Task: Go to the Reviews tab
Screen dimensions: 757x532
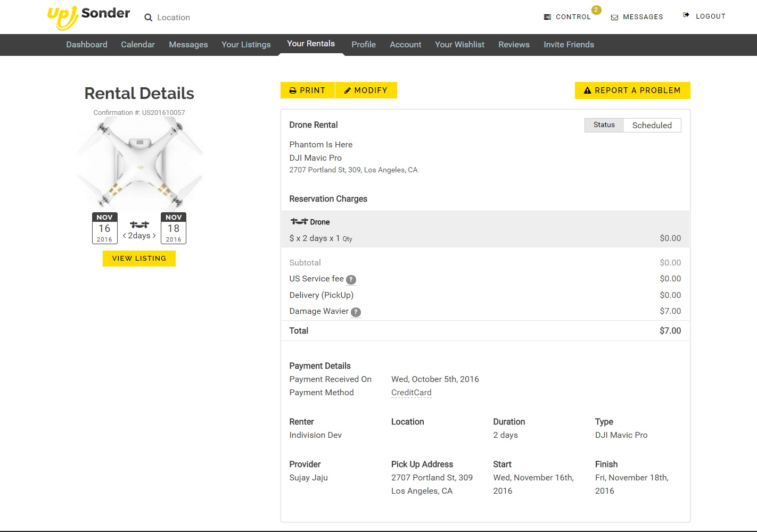Action: [x=514, y=45]
